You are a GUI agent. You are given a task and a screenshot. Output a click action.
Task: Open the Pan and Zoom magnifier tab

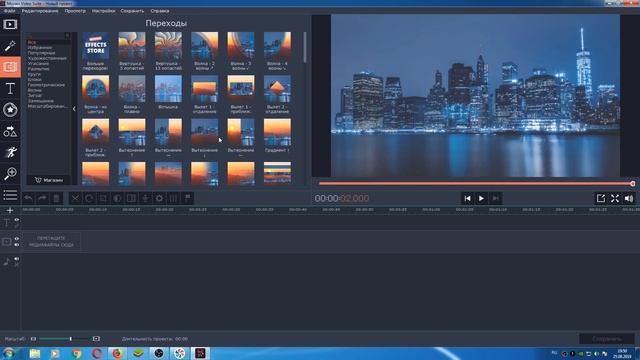(x=10, y=173)
